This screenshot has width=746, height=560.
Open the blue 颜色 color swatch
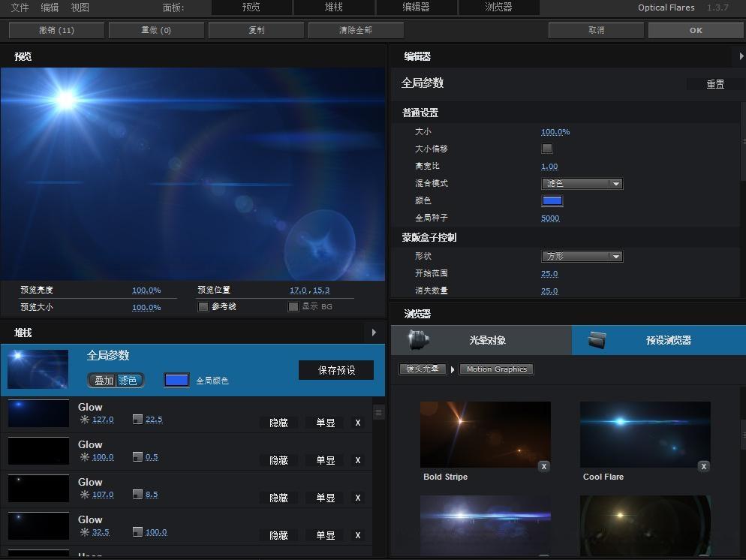552,200
